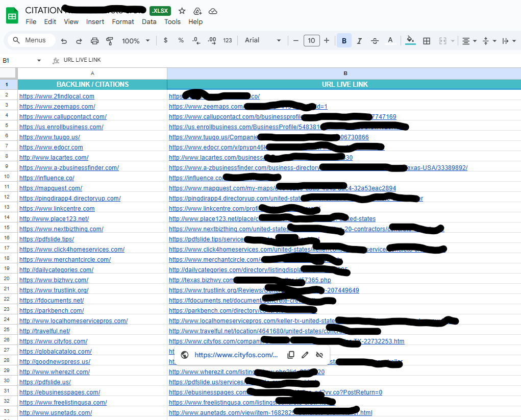This screenshot has height=420, width=521.
Task: Click the move-to-Drive folder icon
Action: [197, 11]
